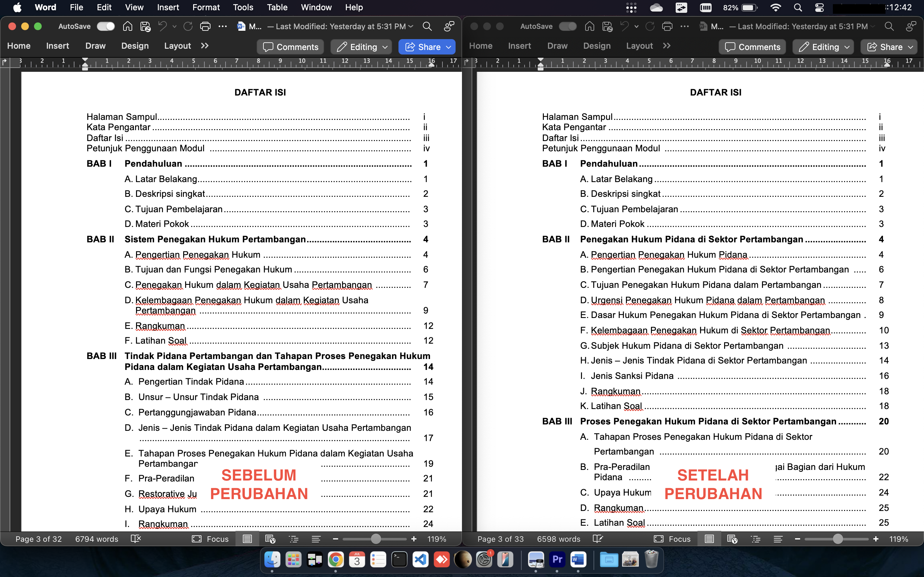
Task: Toggle AutoSave switch in left window
Action: point(106,26)
